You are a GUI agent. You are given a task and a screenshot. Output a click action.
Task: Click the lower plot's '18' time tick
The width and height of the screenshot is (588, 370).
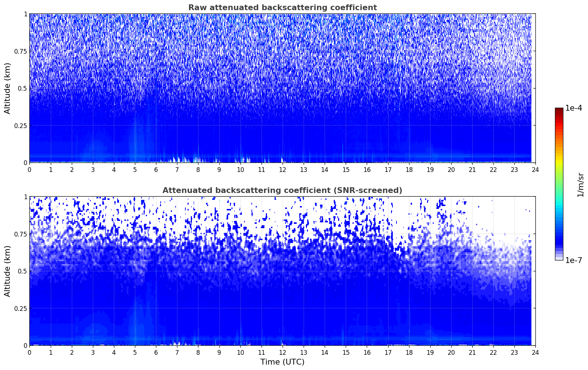(409, 352)
